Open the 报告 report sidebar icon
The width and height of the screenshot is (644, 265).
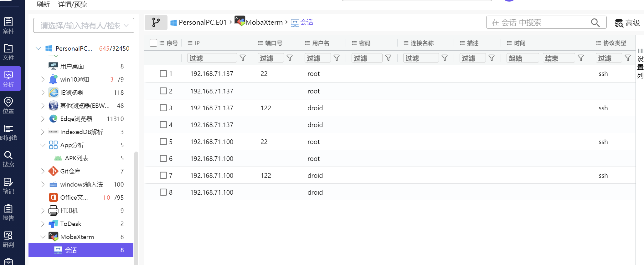[x=8, y=212]
